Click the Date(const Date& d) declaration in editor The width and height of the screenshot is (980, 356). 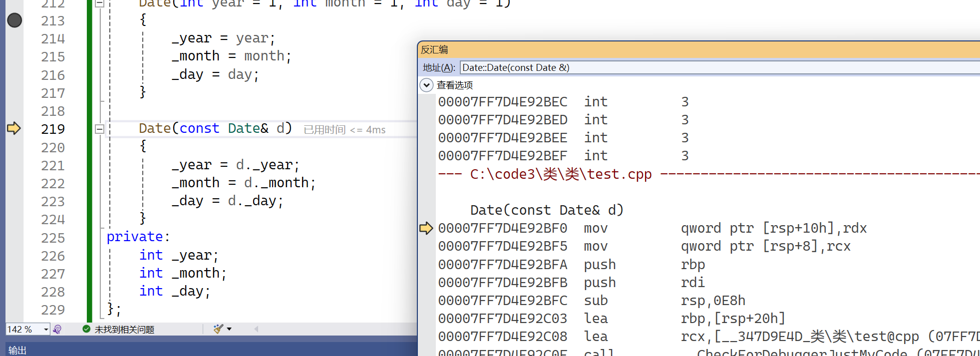[215, 129]
